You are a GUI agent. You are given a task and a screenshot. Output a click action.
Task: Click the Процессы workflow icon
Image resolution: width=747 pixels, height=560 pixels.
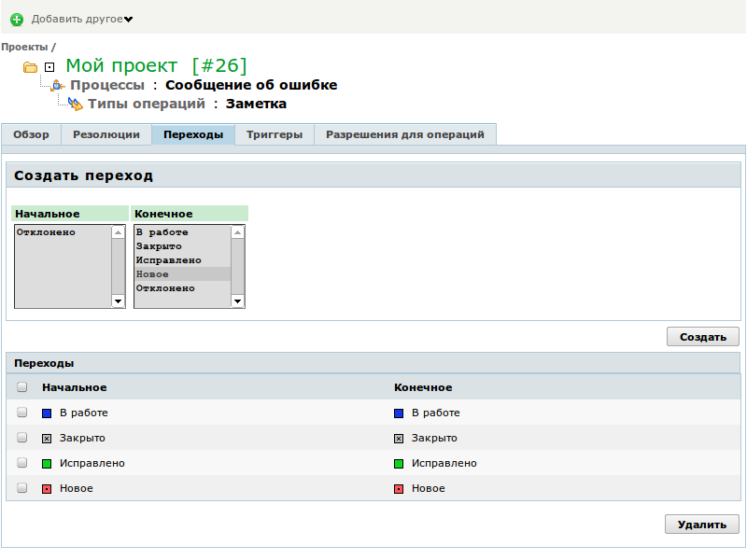(x=58, y=86)
